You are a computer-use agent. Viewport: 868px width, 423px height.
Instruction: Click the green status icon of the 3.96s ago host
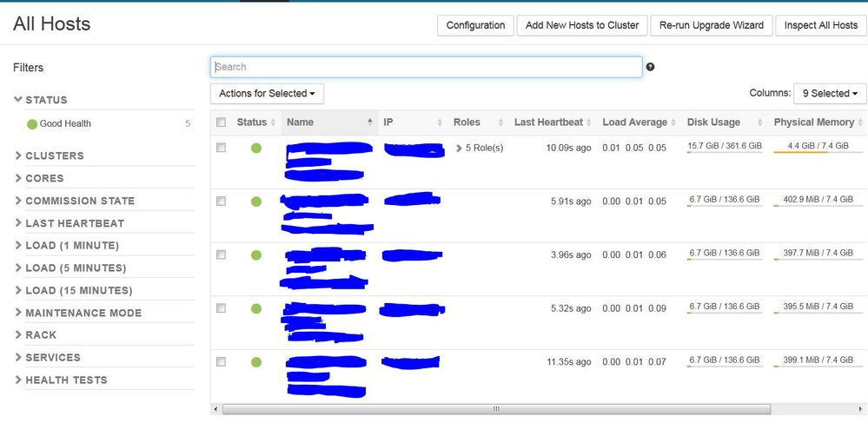point(255,255)
